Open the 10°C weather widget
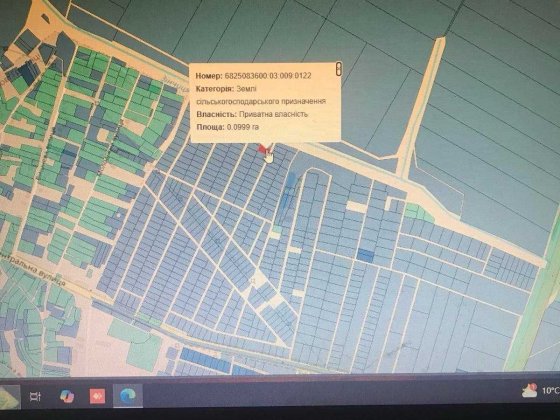 point(540,390)
